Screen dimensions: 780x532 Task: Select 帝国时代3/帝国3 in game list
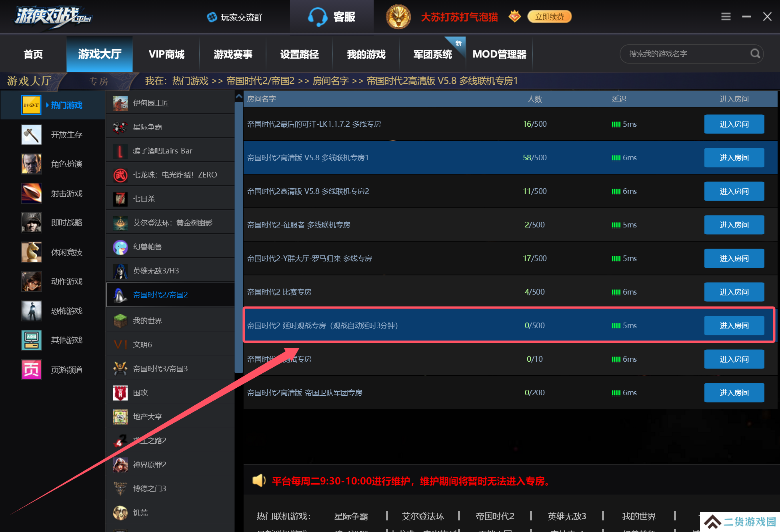click(x=170, y=369)
